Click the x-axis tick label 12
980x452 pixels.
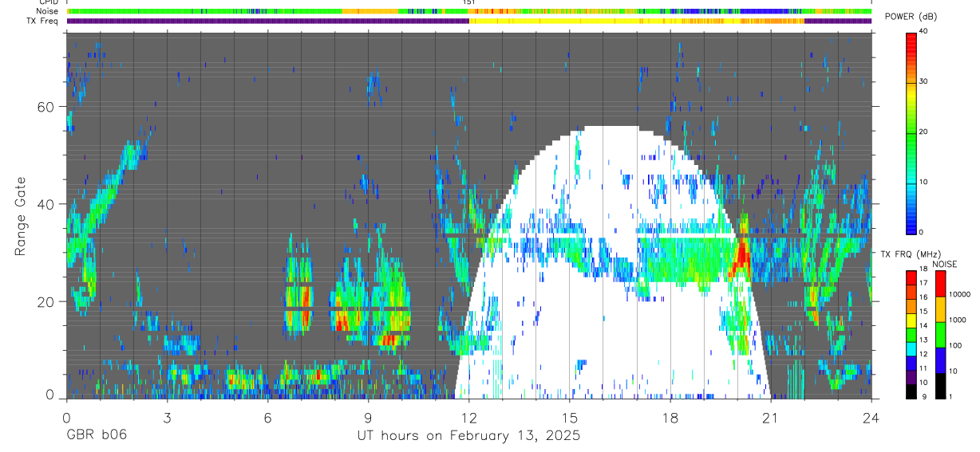pyautogui.click(x=468, y=417)
